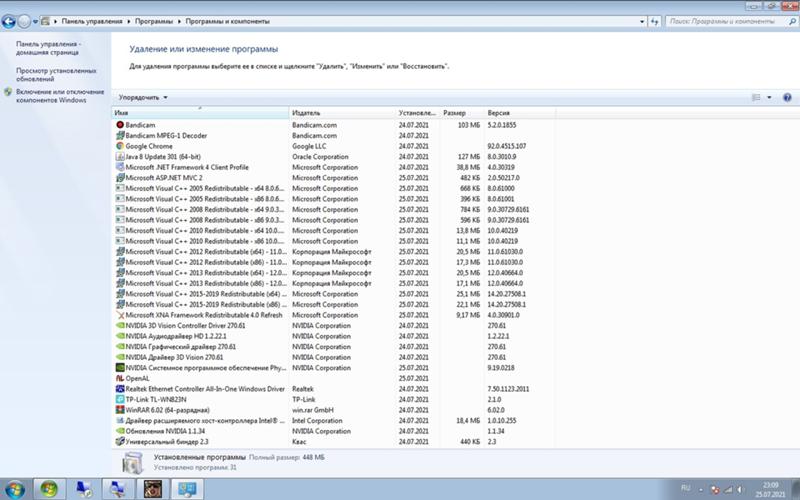Select Microsoft .NET Framework 4 Client Profile row
This screenshot has height=500, width=800.
(333, 167)
